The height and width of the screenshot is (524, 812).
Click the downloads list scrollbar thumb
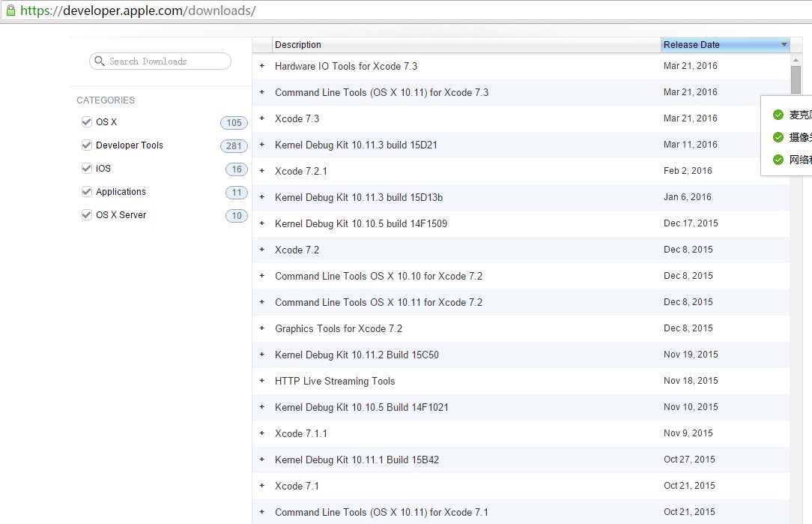(x=796, y=80)
